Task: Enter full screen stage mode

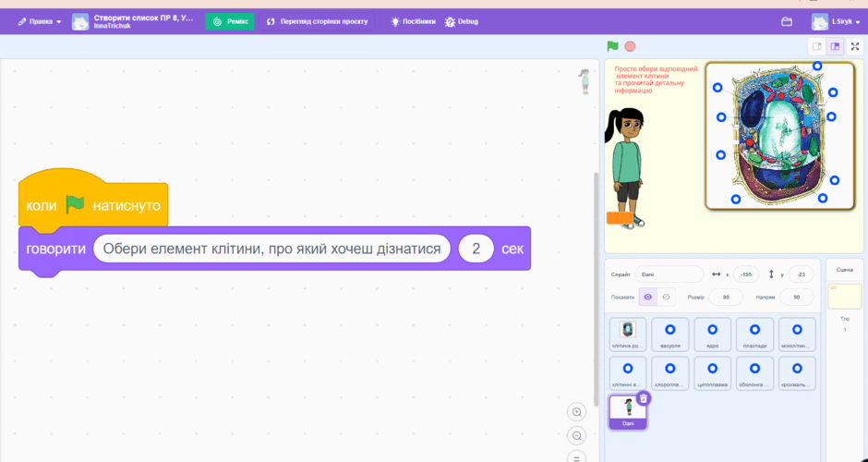Action: click(x=855, y=46)
